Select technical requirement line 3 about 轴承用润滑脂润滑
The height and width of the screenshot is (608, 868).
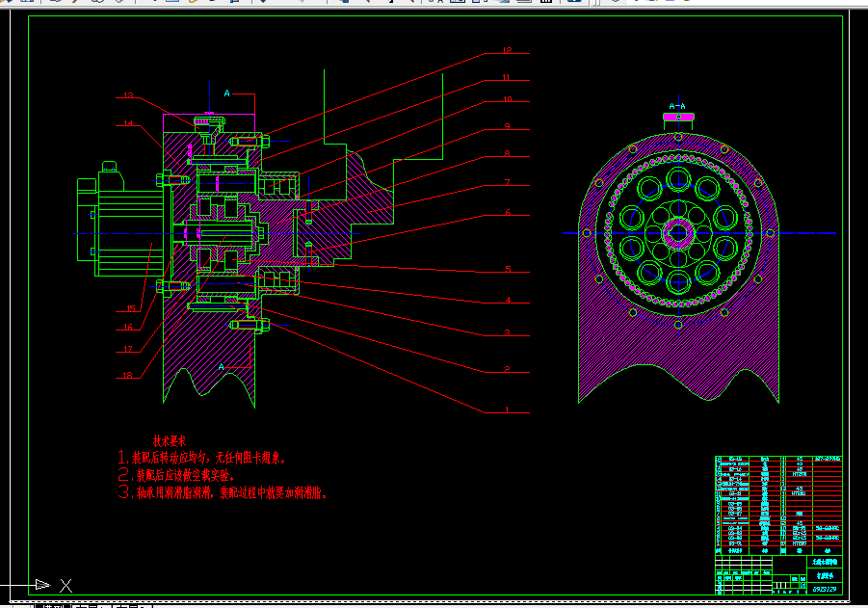point(222,491)
